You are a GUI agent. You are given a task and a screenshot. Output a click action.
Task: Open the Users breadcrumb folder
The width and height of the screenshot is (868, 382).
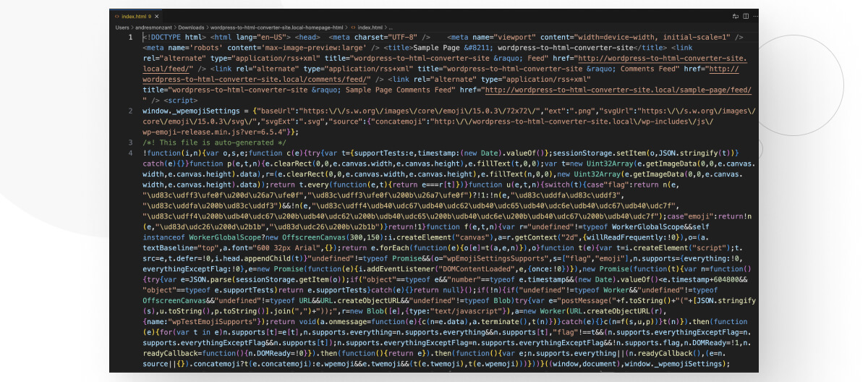tap(122, 27)
